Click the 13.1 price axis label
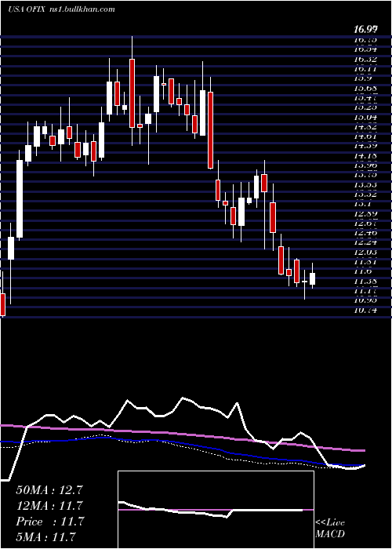This screenshot has height=549, width=392. pyautogui.click(x=364, y=204)
